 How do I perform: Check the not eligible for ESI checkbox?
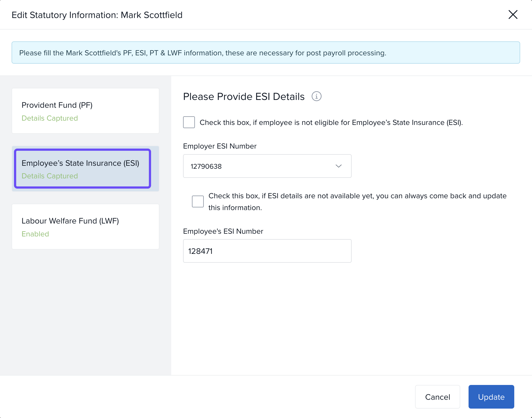[x=189, y=122]
